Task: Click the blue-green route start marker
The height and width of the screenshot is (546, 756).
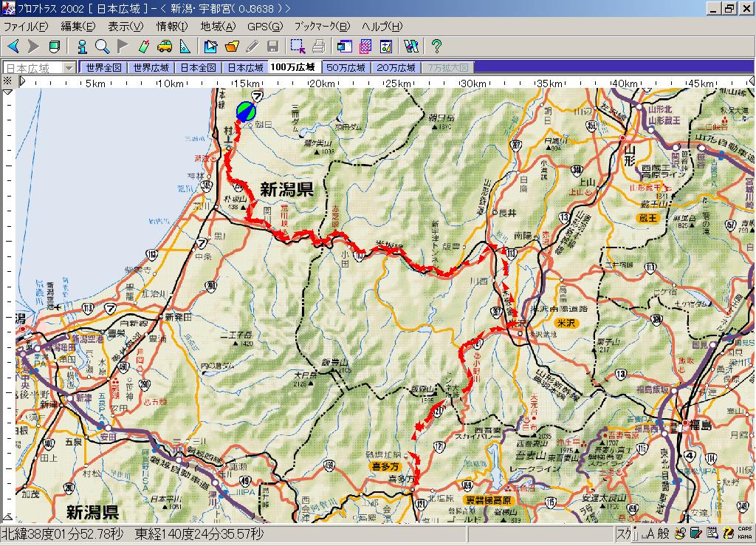Action: coord(246,112)
